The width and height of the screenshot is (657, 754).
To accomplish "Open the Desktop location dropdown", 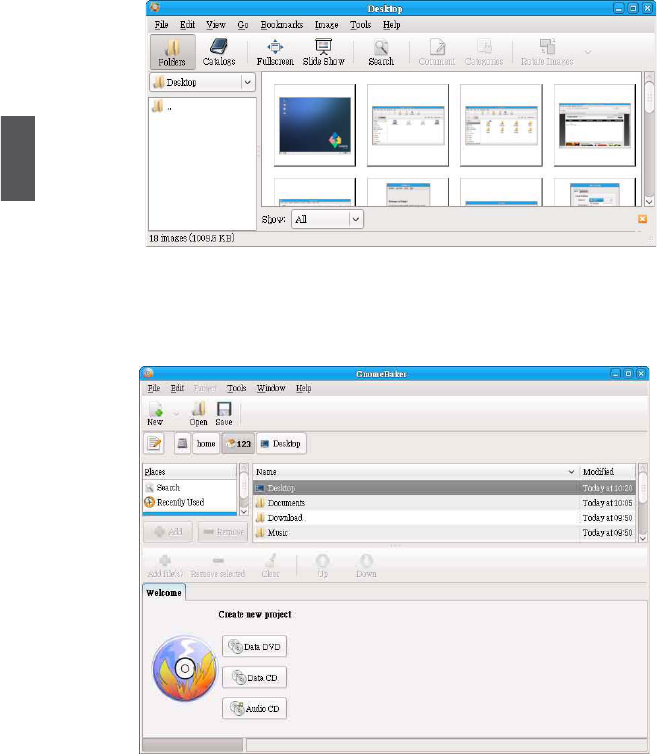I will pyautogui.click(x=202, y=82).
